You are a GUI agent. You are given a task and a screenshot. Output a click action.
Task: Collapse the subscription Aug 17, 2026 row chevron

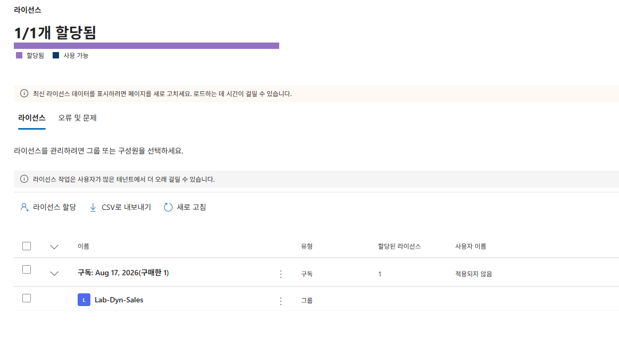[54, 273]
